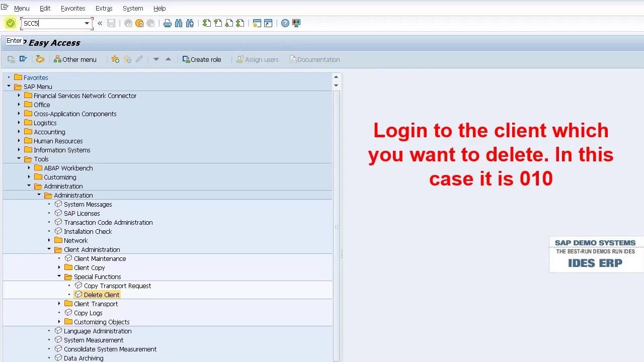
Task: Open Customize Local Layout monitor icon
Action: 296,23
